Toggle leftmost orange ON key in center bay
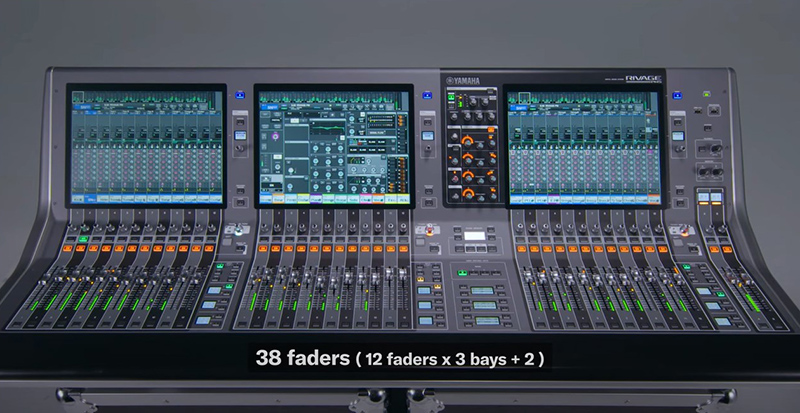The image size is (800, 413). pyautogui.click(x=263, y=249)
